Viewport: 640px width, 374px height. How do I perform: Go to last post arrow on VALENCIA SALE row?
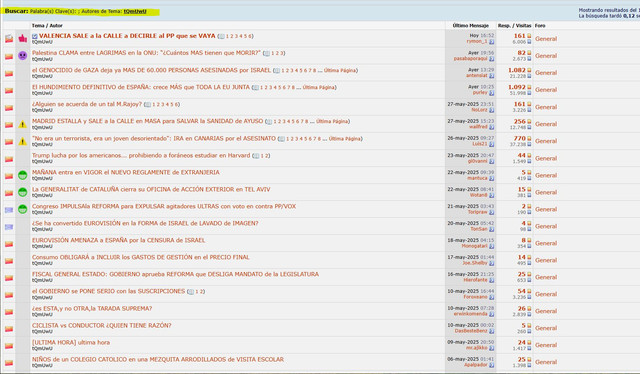click(491, 42)
